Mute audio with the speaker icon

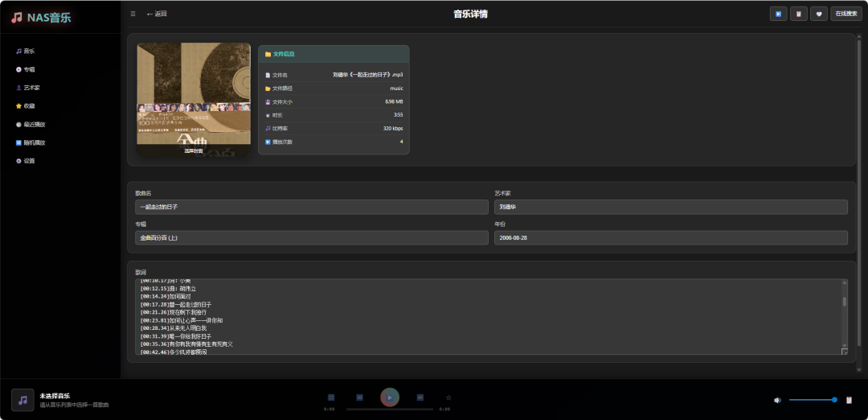tap(777, 400)
